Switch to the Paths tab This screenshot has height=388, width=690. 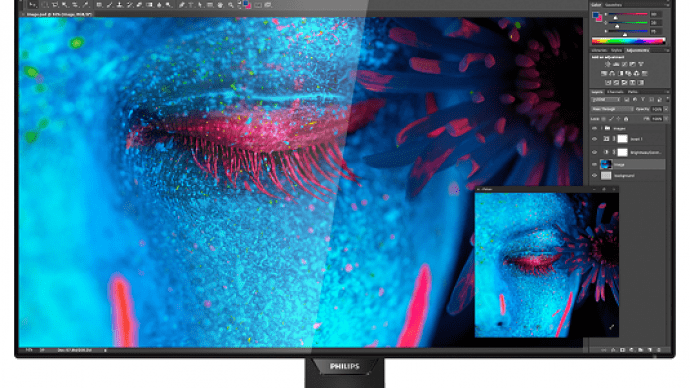coord(633,92)
